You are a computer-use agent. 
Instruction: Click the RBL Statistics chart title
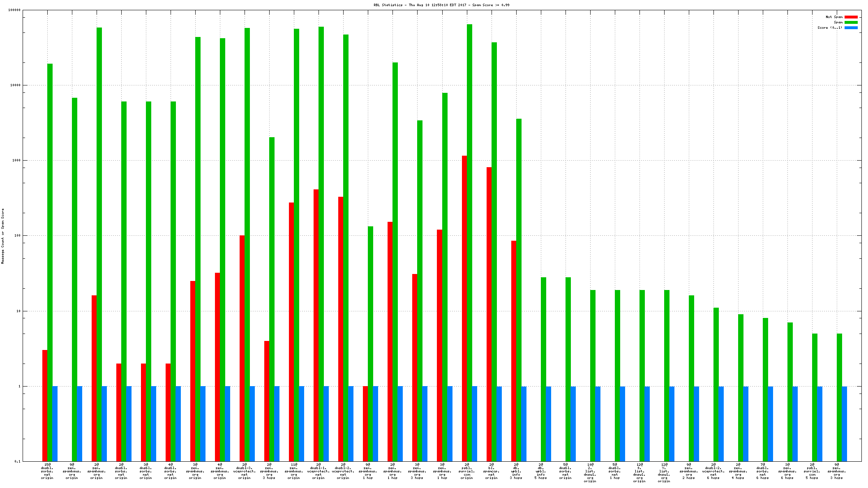(x=441, y=5)
